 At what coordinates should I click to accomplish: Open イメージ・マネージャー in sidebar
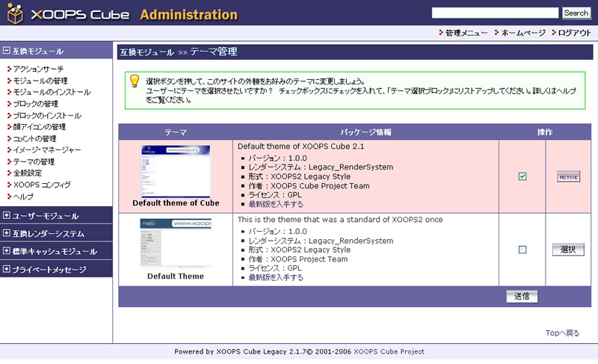pyautogui.click(x=47, y=149)
